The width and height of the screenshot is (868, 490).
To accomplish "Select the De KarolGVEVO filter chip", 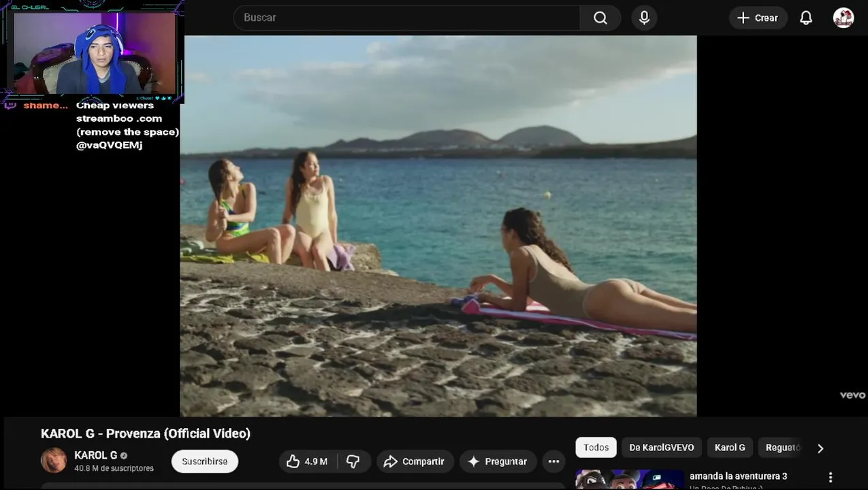I will point(662,447).
